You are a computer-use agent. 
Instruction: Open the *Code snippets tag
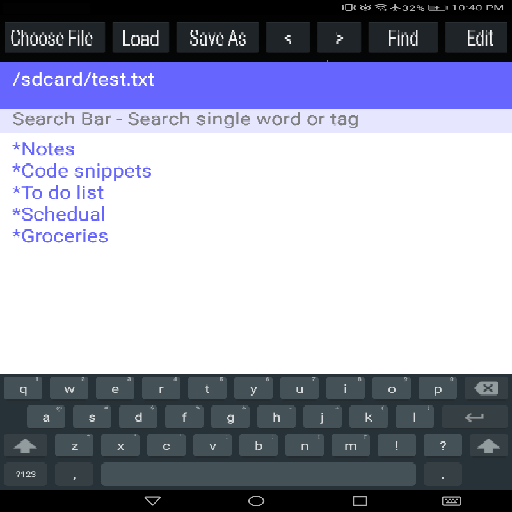(x=82, y=171)
